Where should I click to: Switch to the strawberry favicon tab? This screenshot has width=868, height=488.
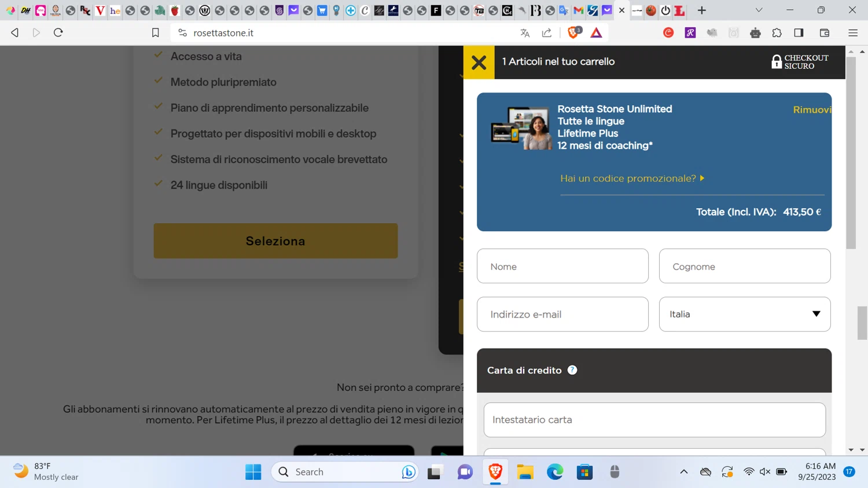click(x=175, y=10)
